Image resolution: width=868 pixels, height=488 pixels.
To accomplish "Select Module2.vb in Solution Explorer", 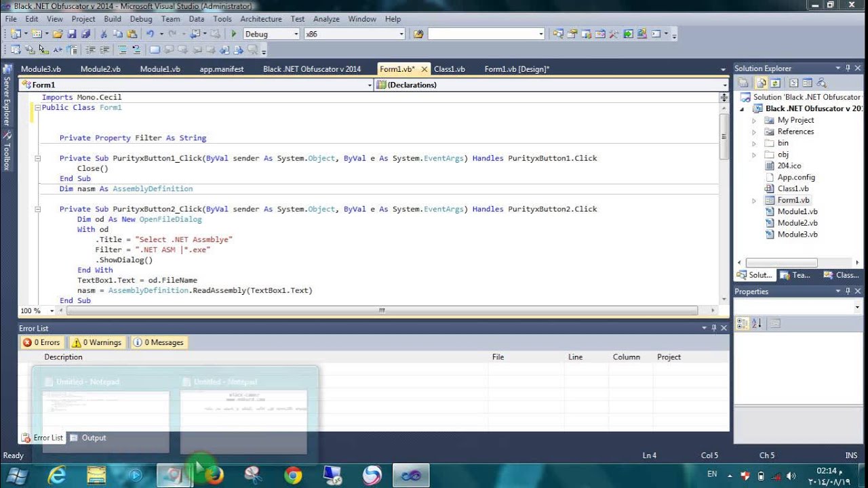I will click(x=797, y=223).
